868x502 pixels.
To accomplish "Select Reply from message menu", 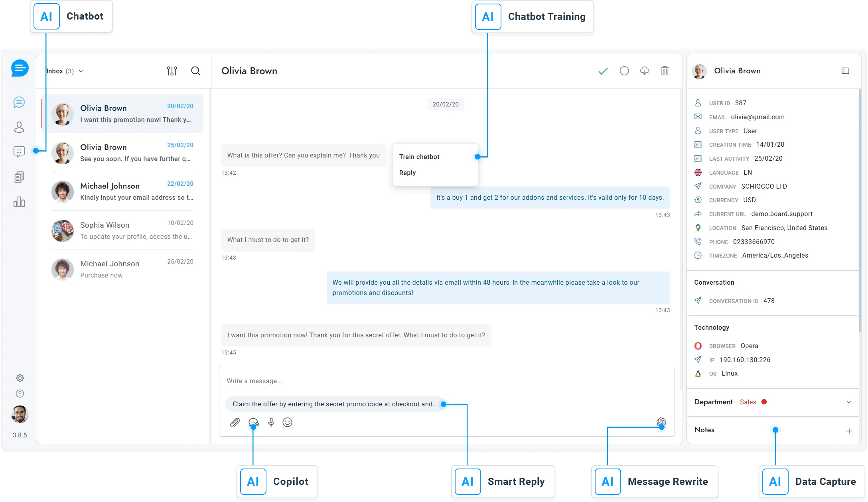I will coord(407,173).
